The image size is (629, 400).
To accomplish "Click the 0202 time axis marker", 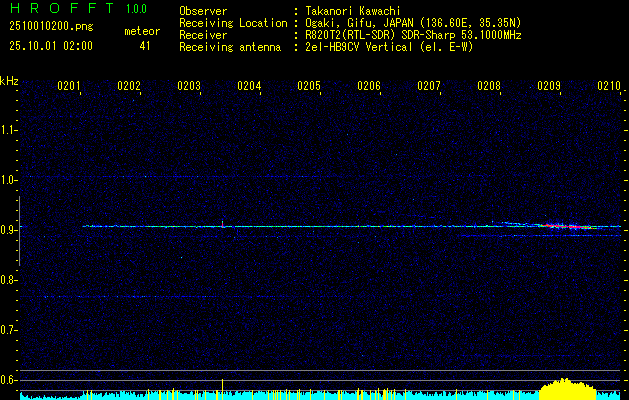I will pyautogui.click(x=129, y=86).
